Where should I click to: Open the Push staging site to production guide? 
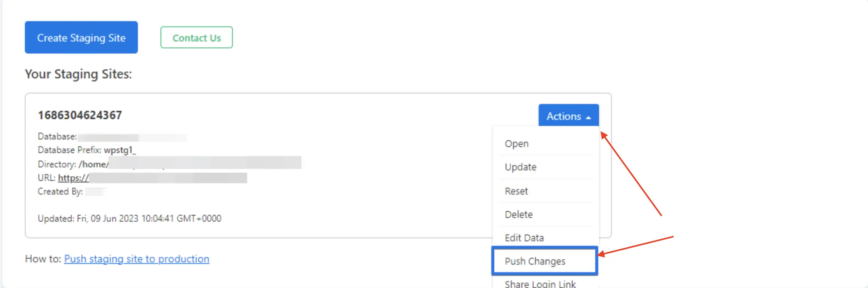click(136, 259)
